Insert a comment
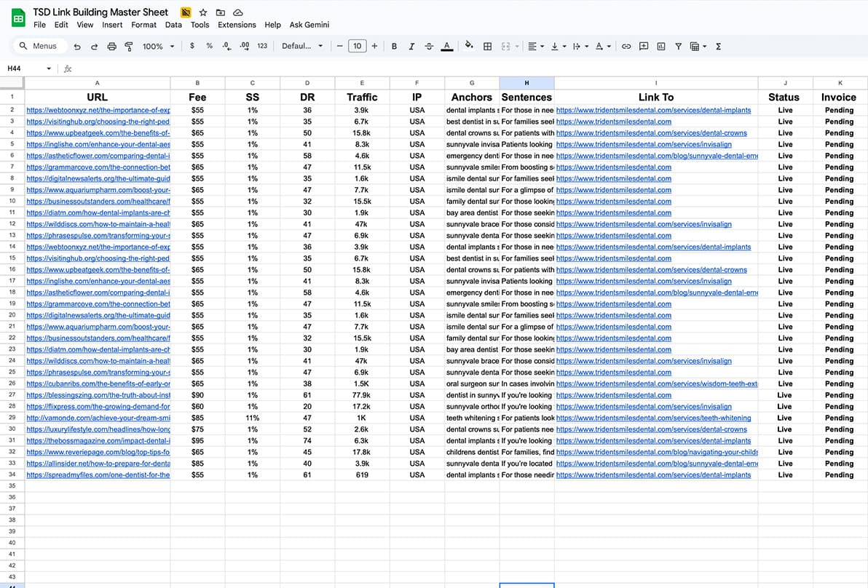868x588 pixels. (644, 47)
